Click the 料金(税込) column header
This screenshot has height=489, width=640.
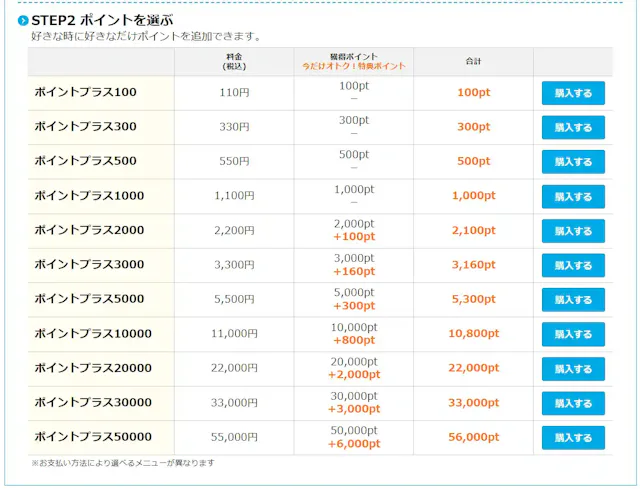click(234, 62)
